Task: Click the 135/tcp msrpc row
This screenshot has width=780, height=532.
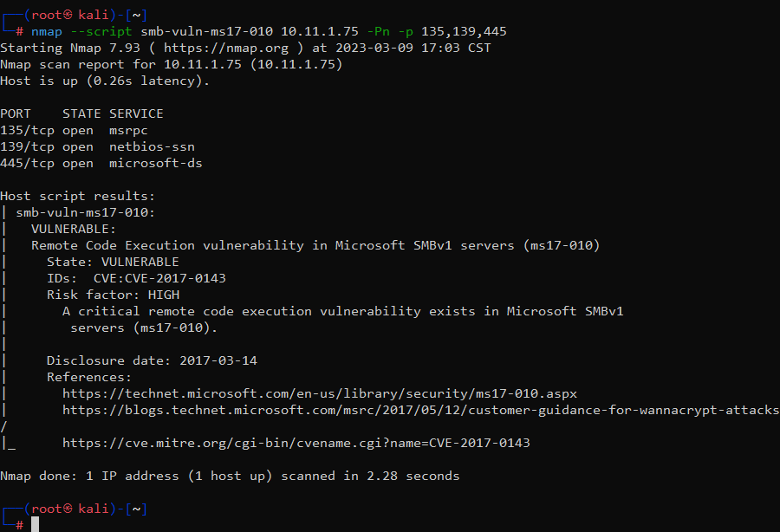Action: coord(75,131)
